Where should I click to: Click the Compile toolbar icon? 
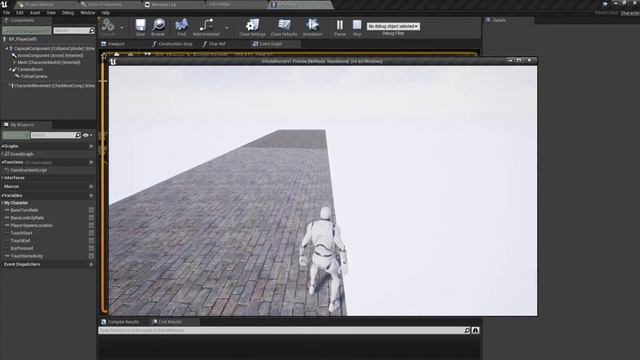pos(108,25)
